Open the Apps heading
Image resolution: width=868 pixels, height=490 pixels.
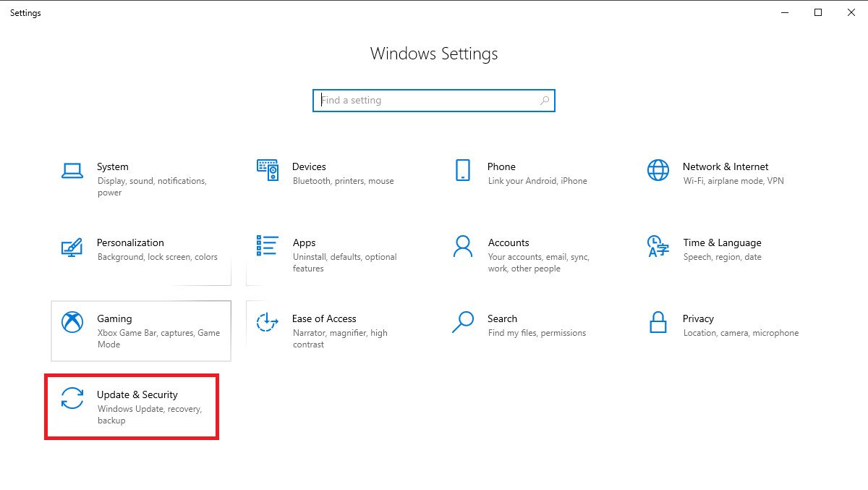pyautogui.click(x=304, y=243)
